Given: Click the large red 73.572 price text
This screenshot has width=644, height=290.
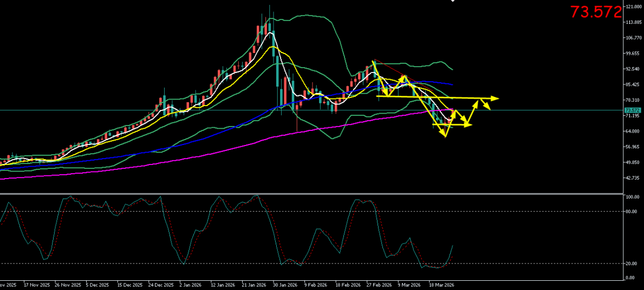Looking at the screenshot, I should [595, 12].
